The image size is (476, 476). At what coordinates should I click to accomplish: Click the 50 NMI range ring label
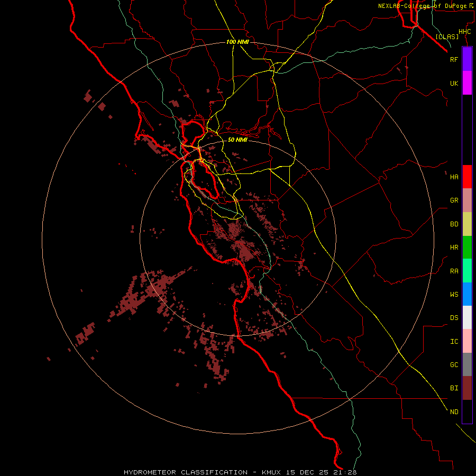(237, 140)
